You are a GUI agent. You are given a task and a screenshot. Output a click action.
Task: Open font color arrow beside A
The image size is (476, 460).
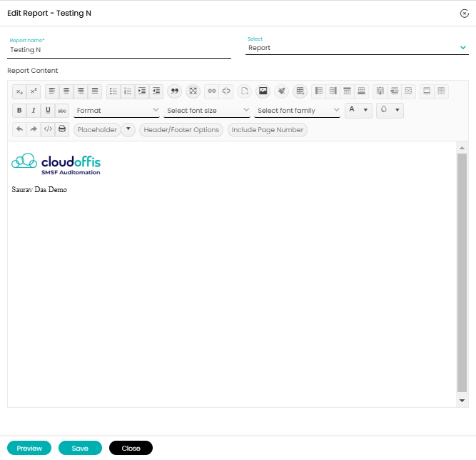[x=366, y=110]
